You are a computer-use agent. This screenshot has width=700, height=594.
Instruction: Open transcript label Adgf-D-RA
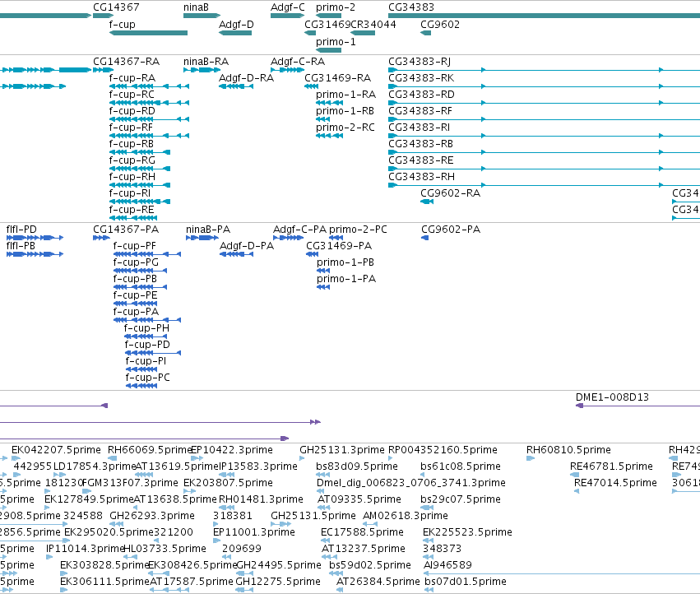click(247, 78)
